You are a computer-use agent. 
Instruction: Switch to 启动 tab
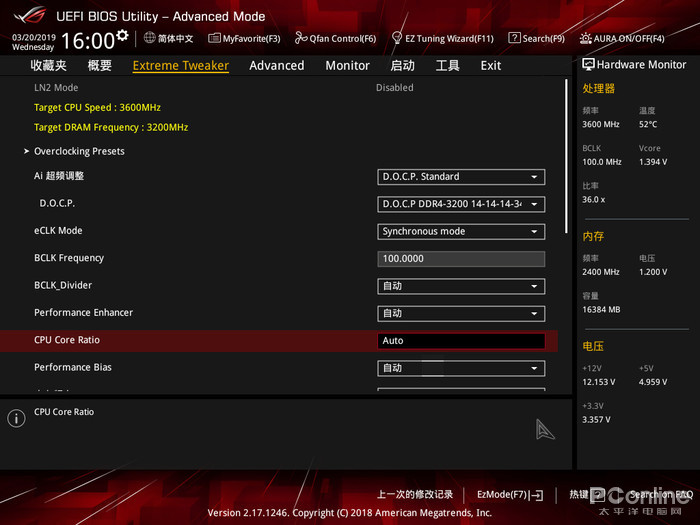pos(402,66)
